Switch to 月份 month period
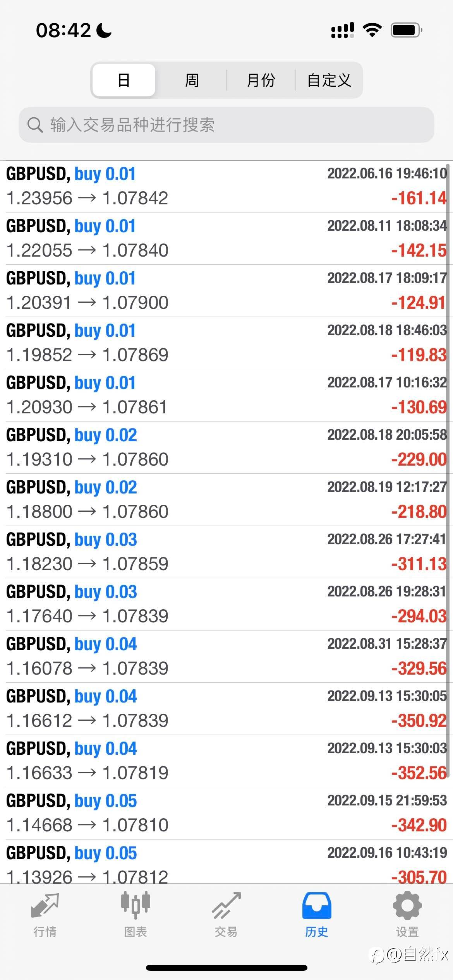This screenshot has width=453, height=980. (x=261, y=80)
